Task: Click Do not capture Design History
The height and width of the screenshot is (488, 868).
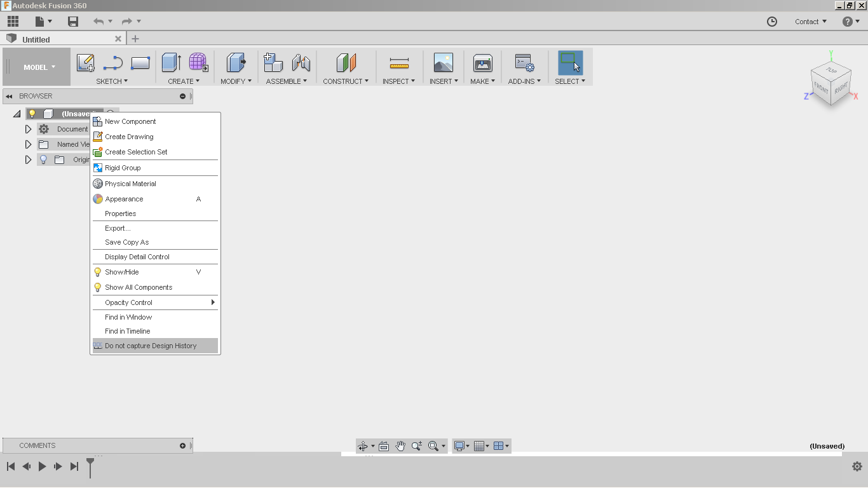Action: click(x=155, y=346)
